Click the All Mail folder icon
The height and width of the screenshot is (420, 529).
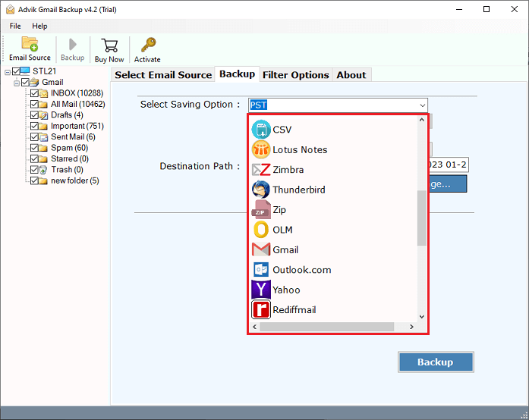pyautogui.click(x=43, y=104)
